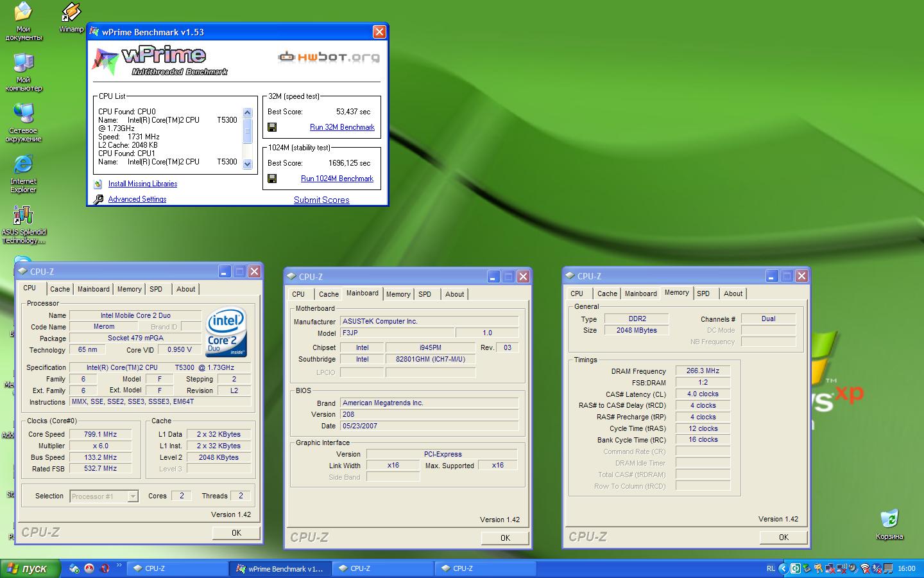
Task: Switch to Mainboard tab in CPU-Z window showing Processor
Action: pyautogui.click(x=93, y=289)
